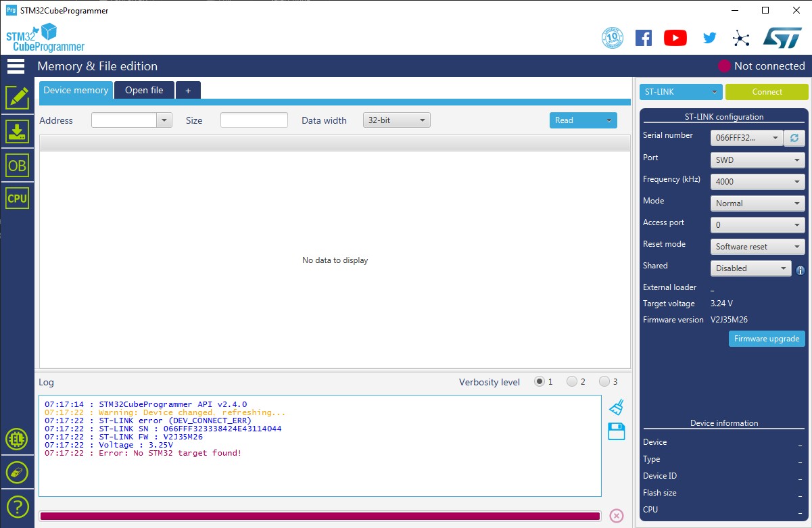This screenshot has height=528, width=812.
Task: Save the log with the floppy icon
Action: [616, 431]
